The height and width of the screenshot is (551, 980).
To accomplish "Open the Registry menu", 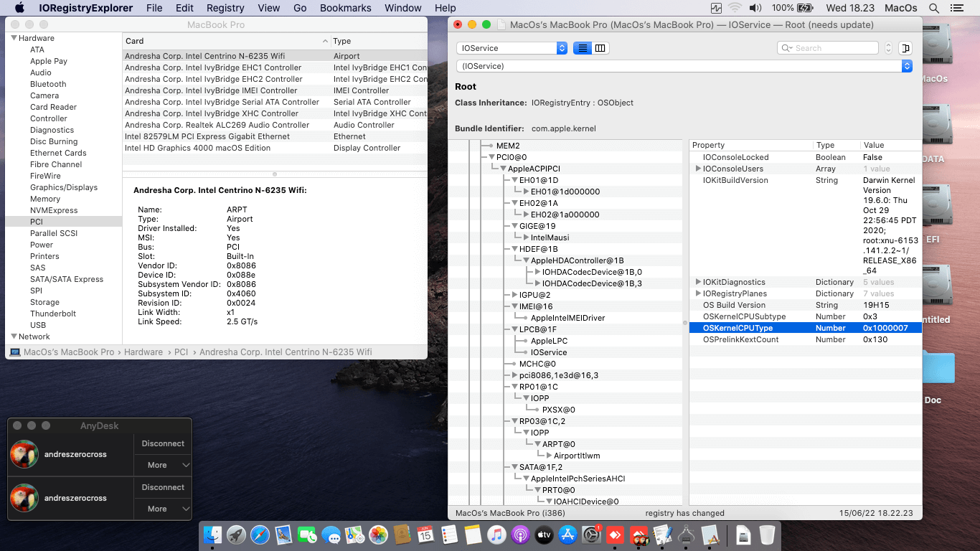I will click(225, 8).
